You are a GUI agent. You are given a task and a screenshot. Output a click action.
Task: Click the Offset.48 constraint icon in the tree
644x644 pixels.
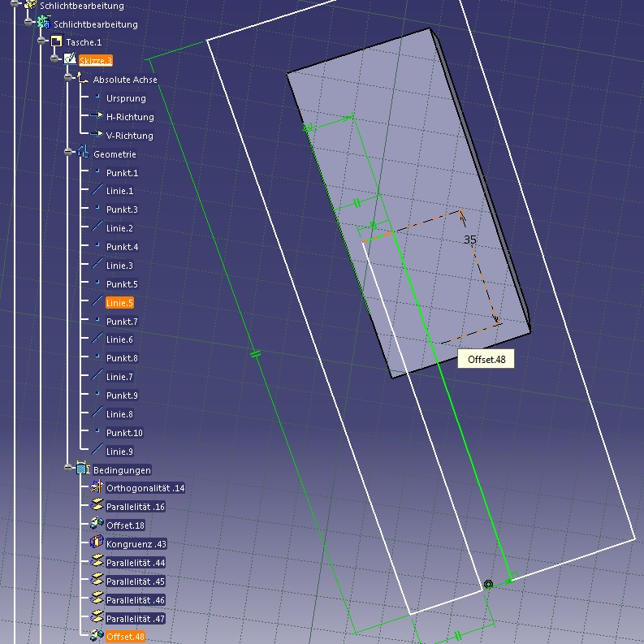click(97, 635)
